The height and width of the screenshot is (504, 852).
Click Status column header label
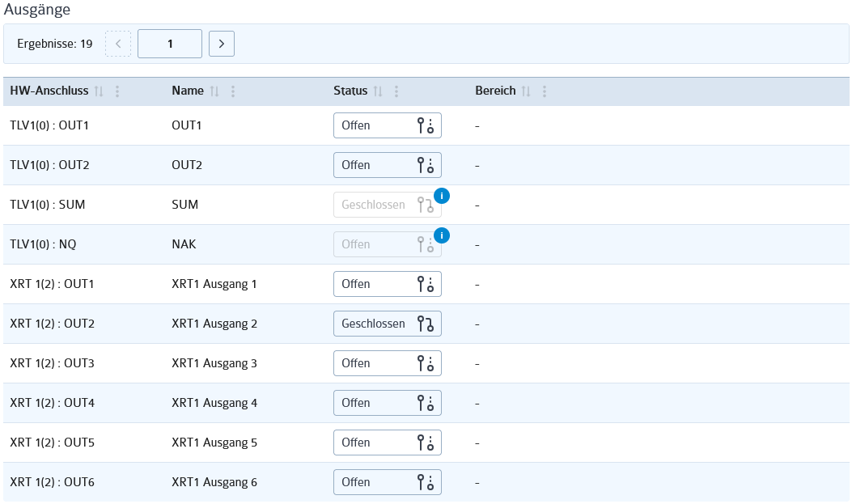[x=350, y=91]
